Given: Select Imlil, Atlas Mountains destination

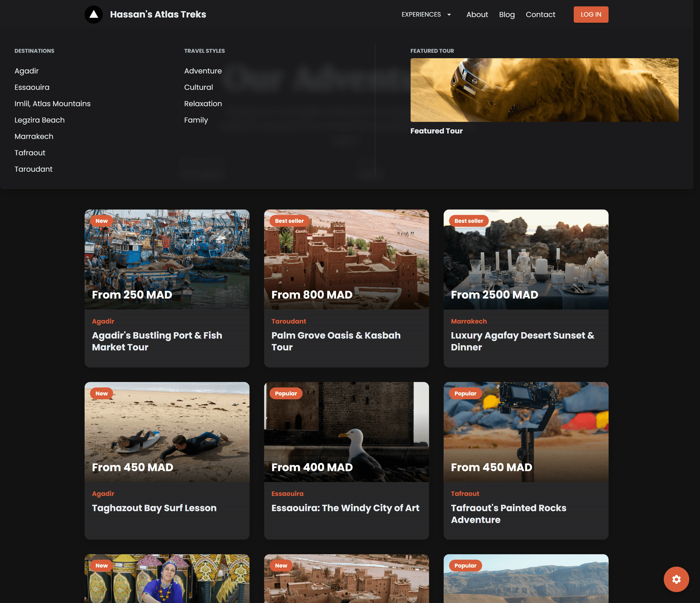Looking at the screenshot, I should (x=53, y=104).
